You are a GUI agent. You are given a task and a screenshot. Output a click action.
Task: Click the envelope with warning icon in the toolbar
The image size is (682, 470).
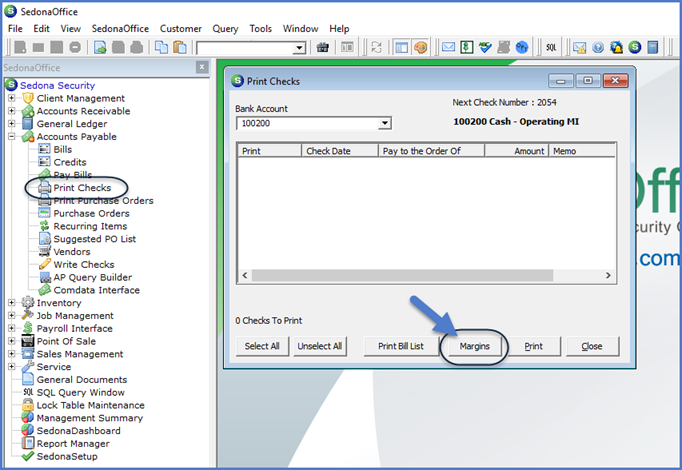579,47
